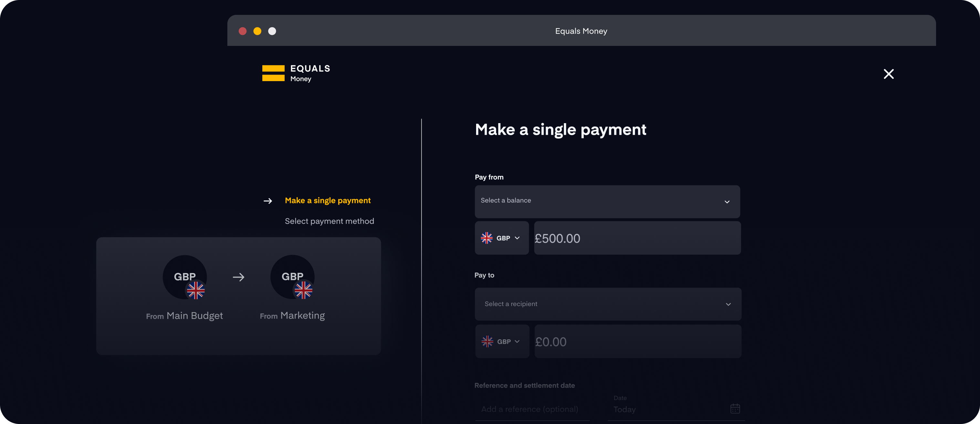Click the yellow window minimize dot

(x=257, y=31)
